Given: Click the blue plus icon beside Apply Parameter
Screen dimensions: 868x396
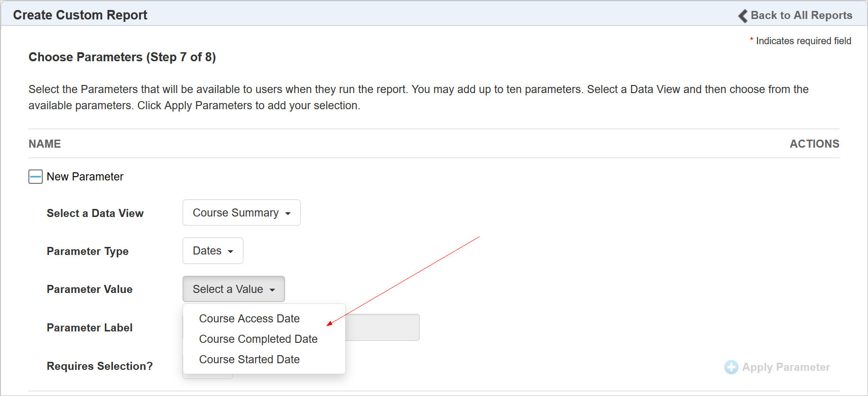Looking at the screenshot, I should point(731,367).
